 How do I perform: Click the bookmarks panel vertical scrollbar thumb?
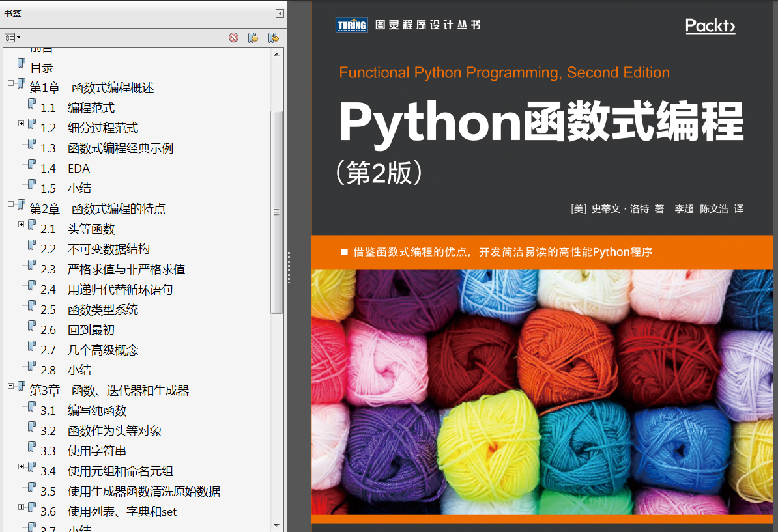coord(276,212)
